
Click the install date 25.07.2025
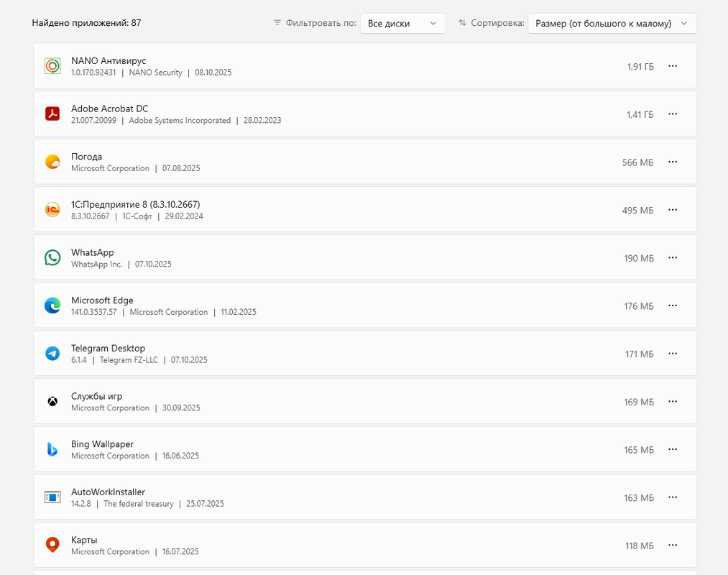tap(205, 503)
